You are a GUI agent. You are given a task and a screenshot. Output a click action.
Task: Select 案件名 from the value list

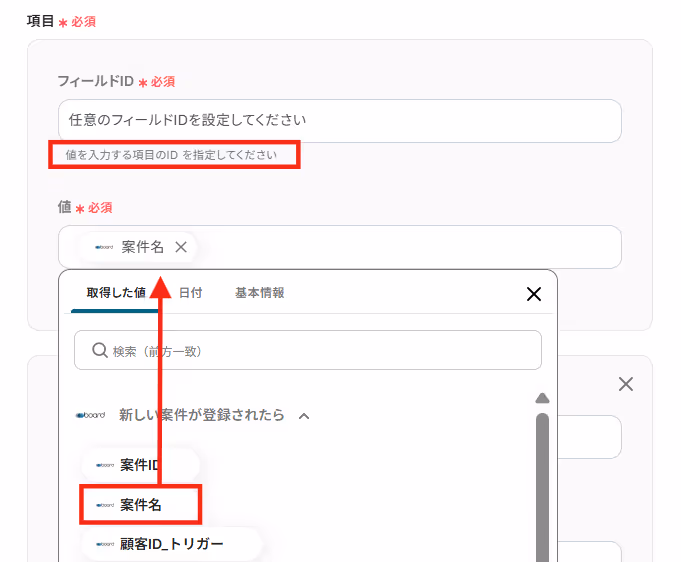[x=140, y=505]
